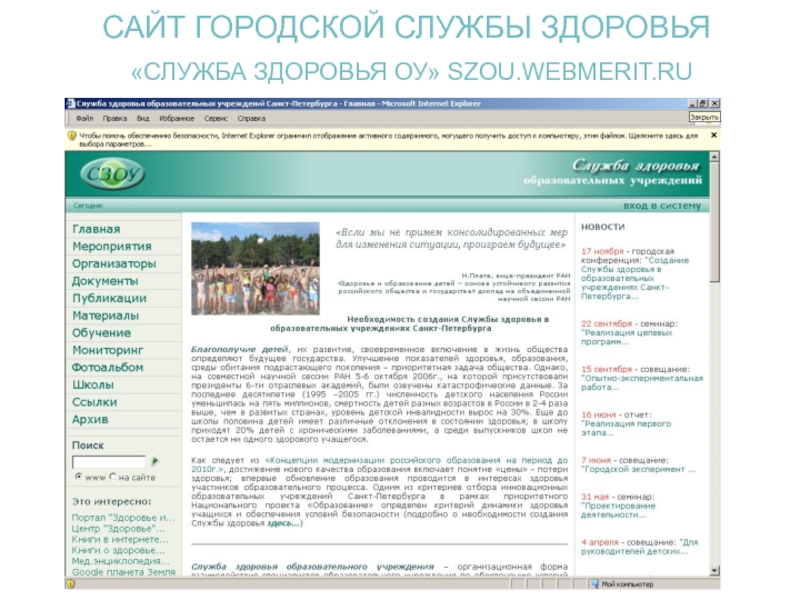
Task: Open Мониторинг section
Action: click(x=108, y=351)
